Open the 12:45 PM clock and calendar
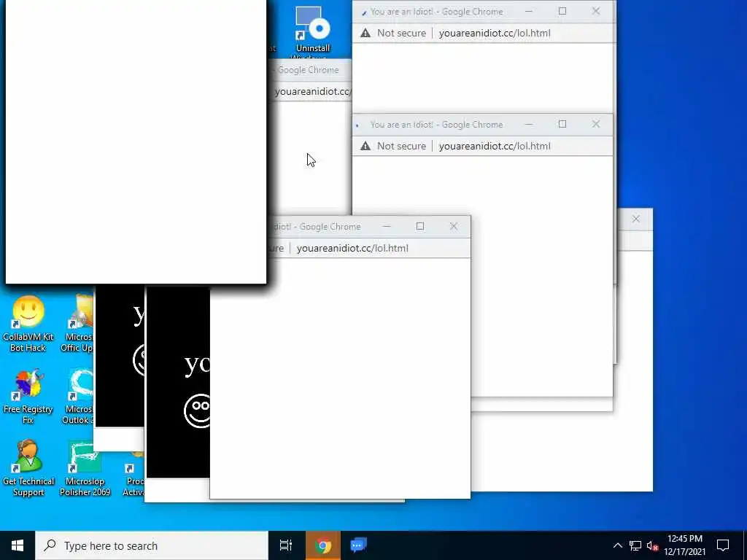The height and width of the screenshot is (560, 747). pyautogui.click(x=684, y=545)
